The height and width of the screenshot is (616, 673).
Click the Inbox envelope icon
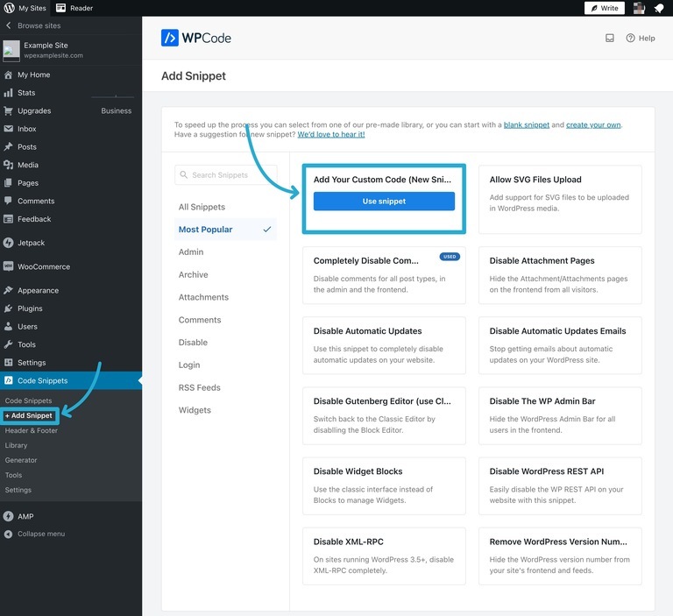pos(8,129)
